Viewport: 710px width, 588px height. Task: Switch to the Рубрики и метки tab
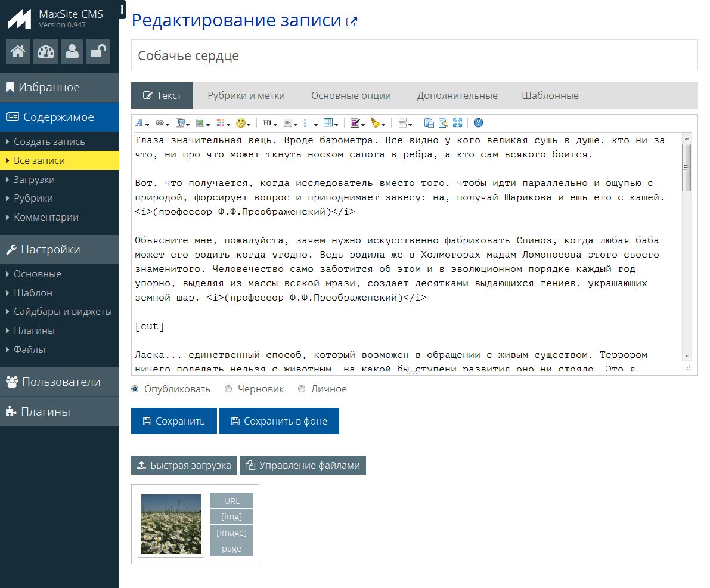[x=246, y=95]
